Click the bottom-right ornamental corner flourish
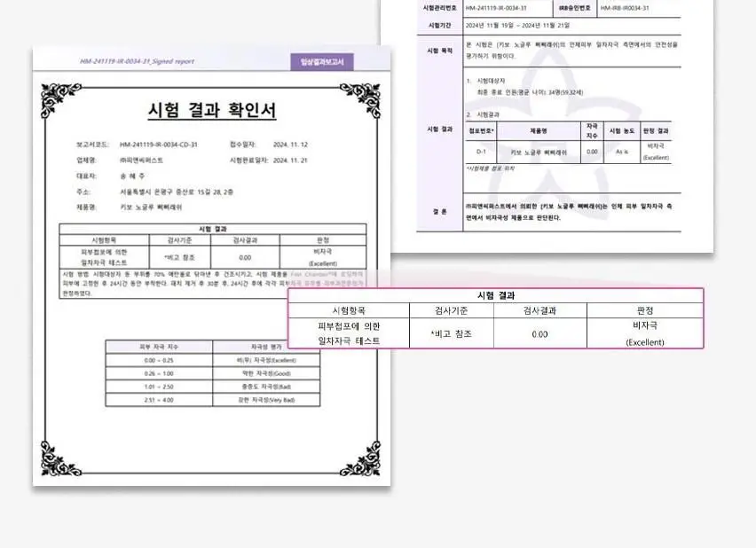 (361, 458)
